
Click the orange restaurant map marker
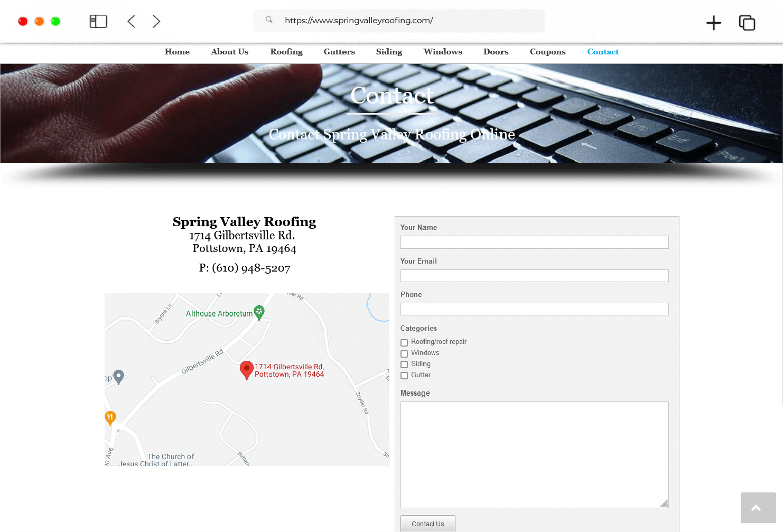110,418
